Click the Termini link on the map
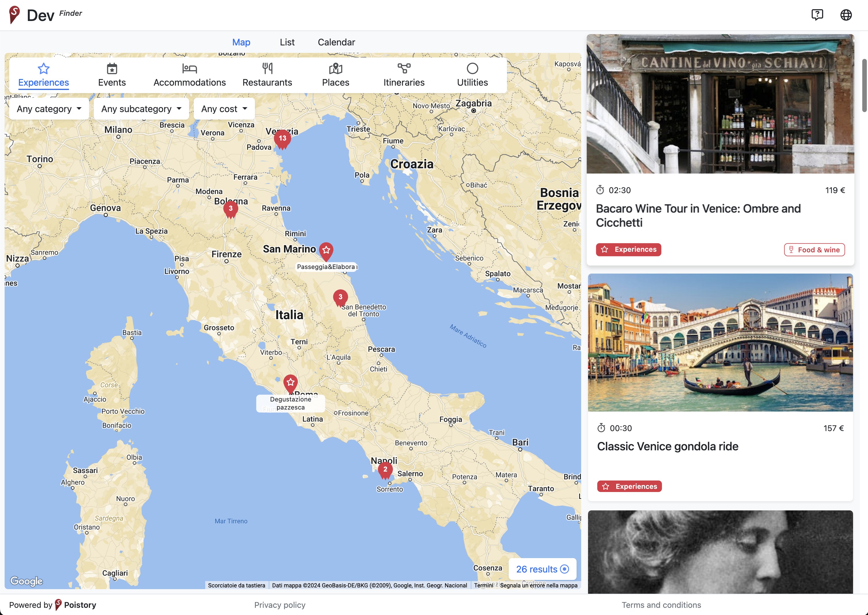The width and height of the screenshot is (868, 615). [x=484, y=585]
